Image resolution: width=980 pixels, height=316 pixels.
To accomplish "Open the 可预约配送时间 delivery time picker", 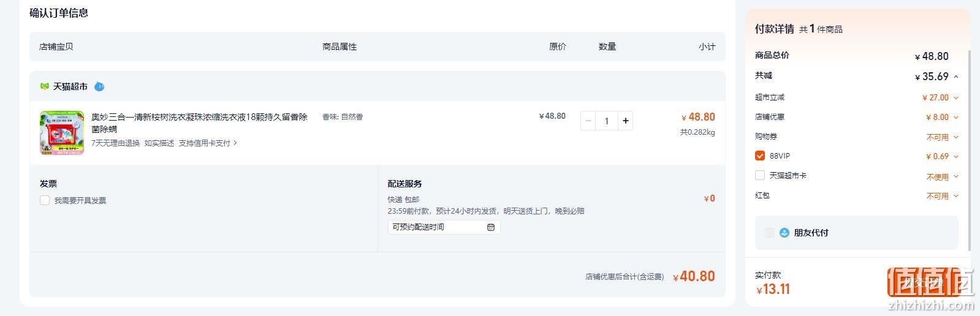I will [444, 227].
